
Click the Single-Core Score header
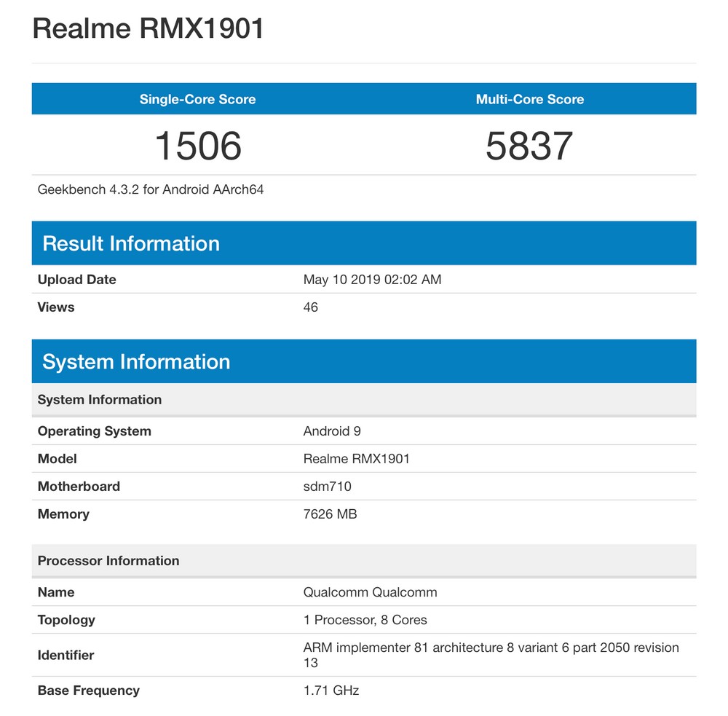click(198, 99)
